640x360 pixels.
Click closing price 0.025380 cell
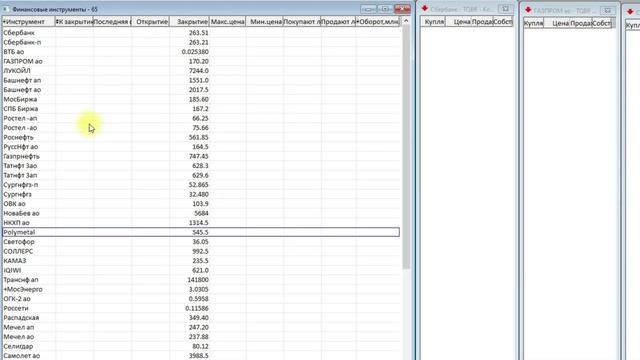[189, 52]
